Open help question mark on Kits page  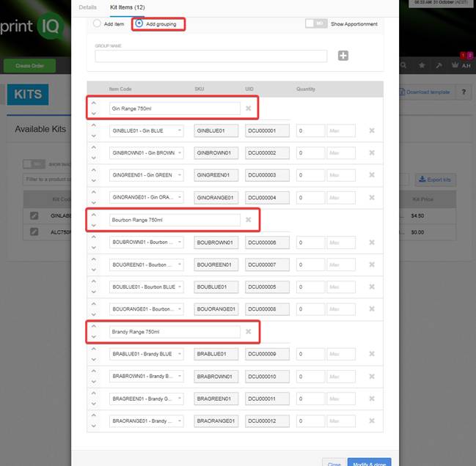(464, 92)
